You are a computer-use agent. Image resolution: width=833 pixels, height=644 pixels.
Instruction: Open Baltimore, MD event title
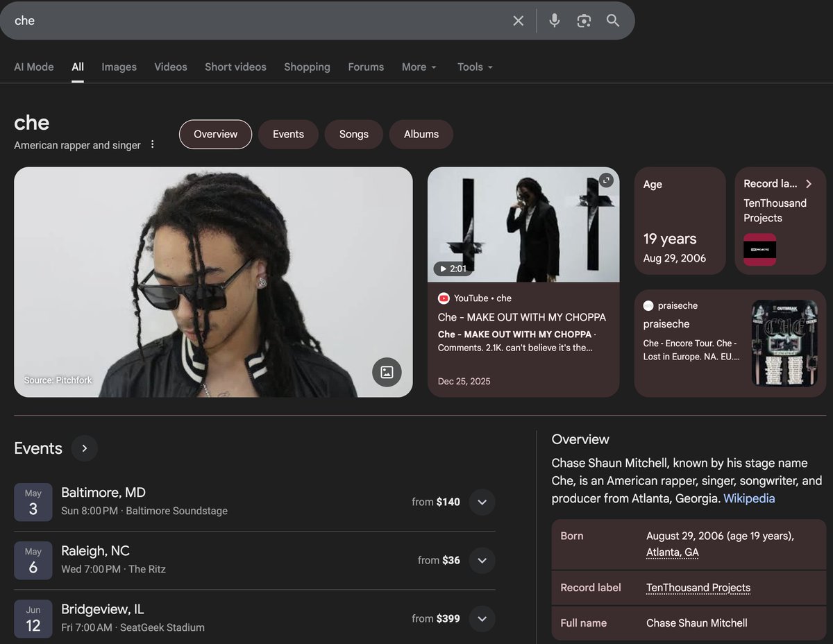pos(103,492)
